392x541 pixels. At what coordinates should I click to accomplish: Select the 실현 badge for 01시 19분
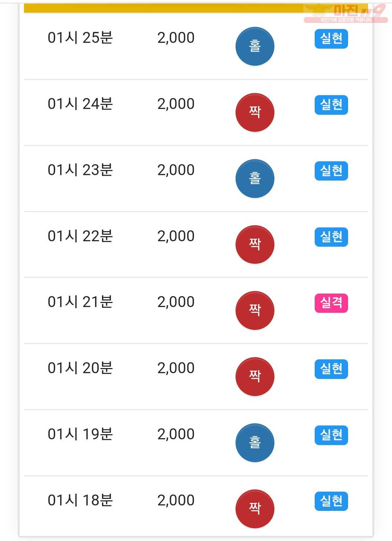pyautogui.click(x=331, y=435)
